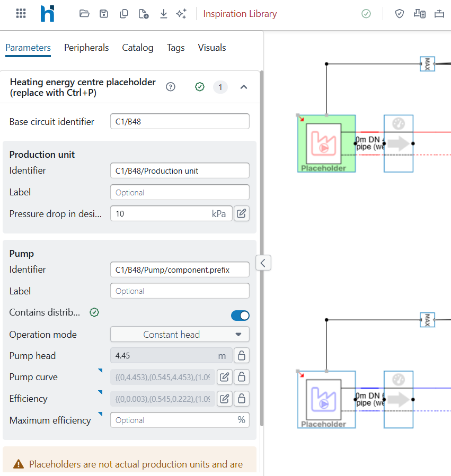Edit the Base circuit identifier field
Screen dimensions: 451x476
coord(180,121)
